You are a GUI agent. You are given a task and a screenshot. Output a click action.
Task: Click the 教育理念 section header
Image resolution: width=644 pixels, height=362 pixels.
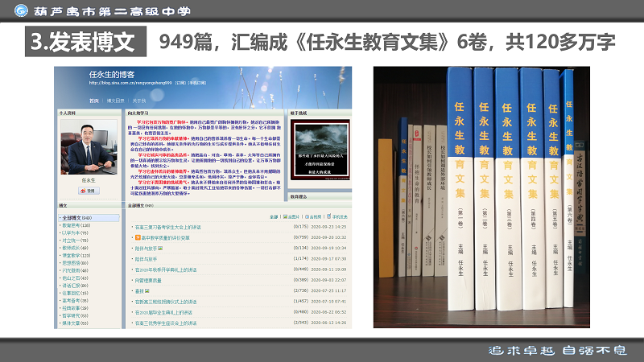[299, 196]
